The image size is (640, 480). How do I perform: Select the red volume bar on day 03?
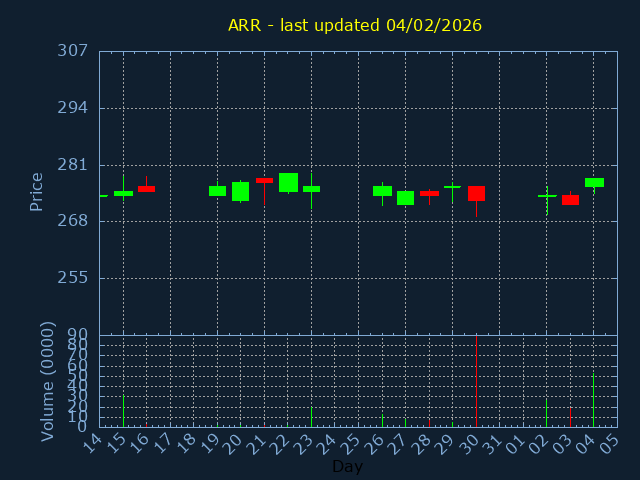click(x=570, y=417)
